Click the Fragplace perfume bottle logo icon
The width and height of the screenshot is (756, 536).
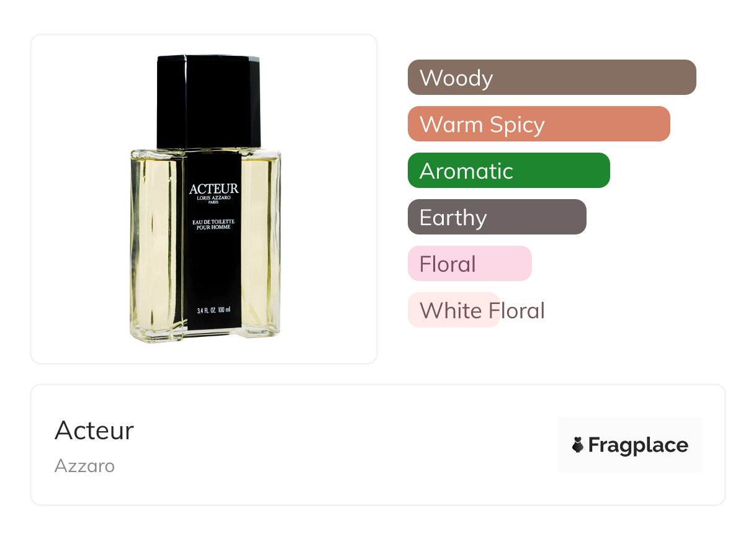578,445
